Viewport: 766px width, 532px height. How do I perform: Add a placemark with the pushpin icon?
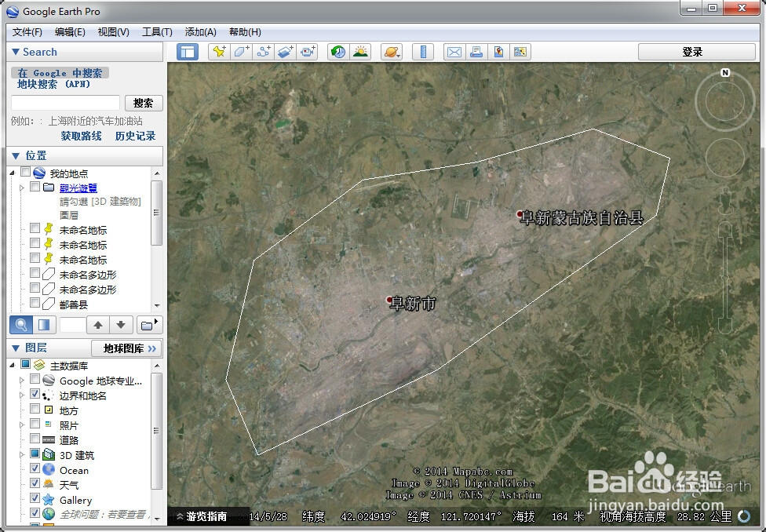click(x=219, y=52)
